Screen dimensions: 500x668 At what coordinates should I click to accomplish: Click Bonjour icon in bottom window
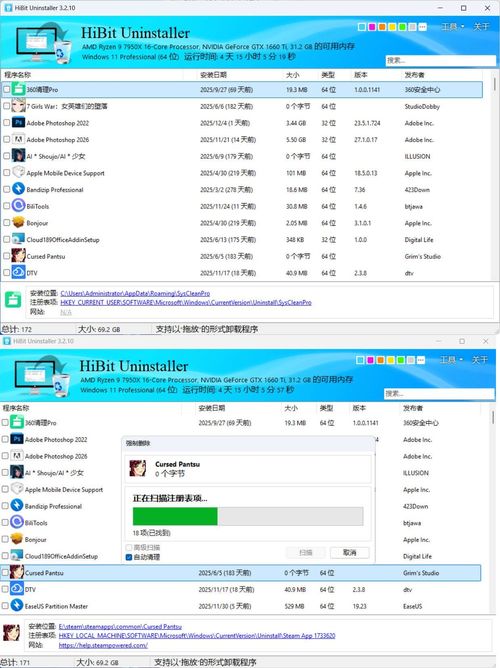(x=17, y=539)
